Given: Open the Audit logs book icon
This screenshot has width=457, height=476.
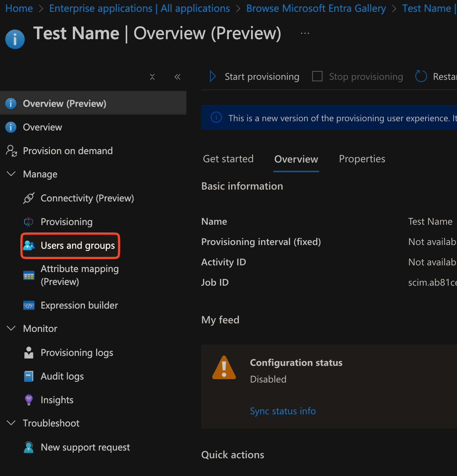Looking at the screenshot, I should click(x=29, y=376).
